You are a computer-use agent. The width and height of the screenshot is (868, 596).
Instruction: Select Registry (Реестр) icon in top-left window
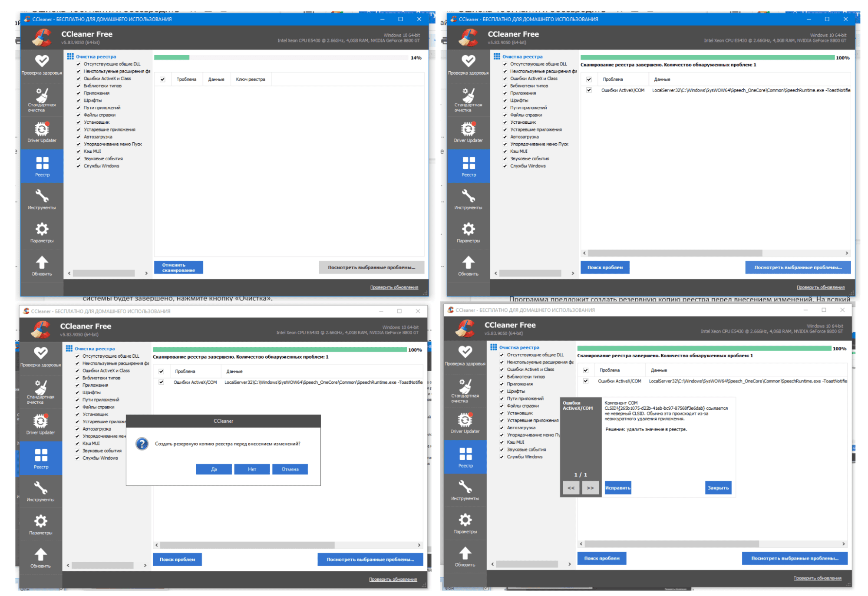tap(42, 163)
